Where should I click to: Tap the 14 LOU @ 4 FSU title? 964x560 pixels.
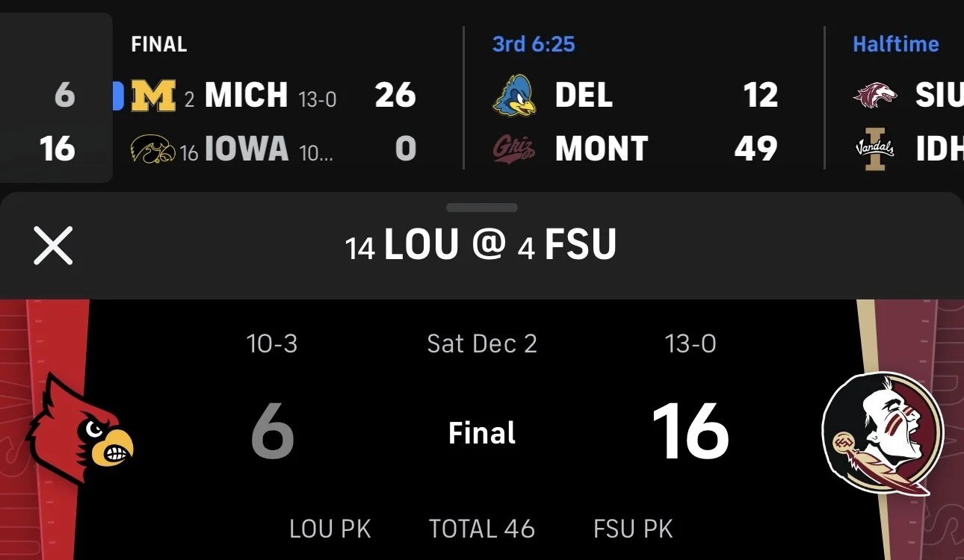pos(482,246)
